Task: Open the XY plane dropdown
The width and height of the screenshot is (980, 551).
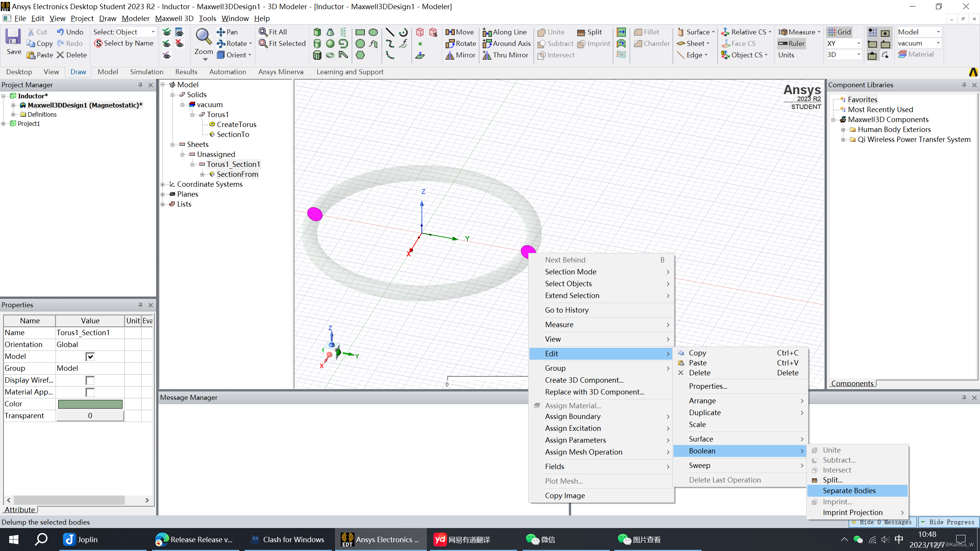Action: click(x=858, y=44)
